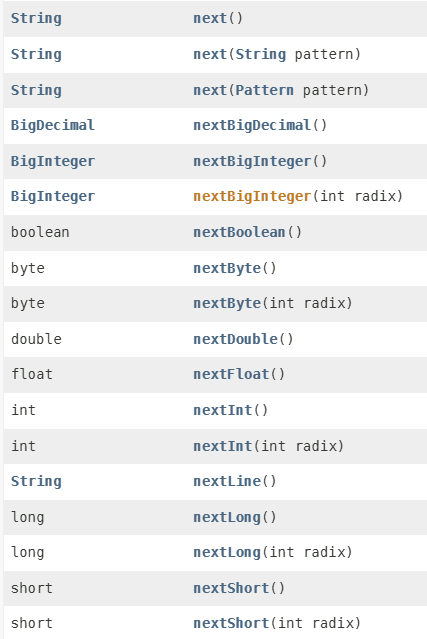This screenshot has width=427, height=639.
Task: Open the nextDouble() method link
Action: point(235,339)
